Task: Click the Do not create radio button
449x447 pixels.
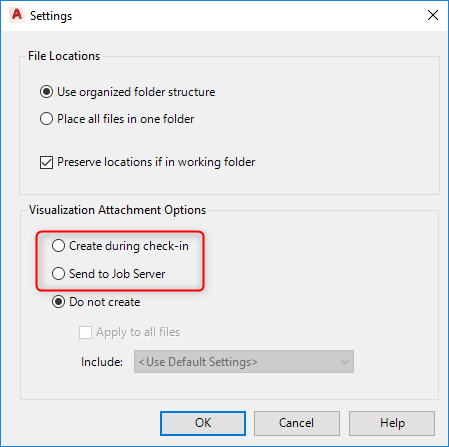Action: (58, 302)
